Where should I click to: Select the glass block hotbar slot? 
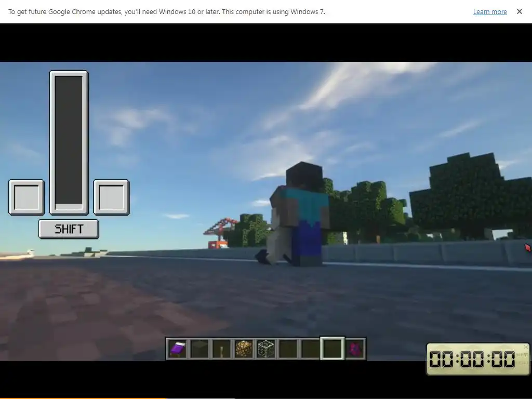[x=266, y=349]
